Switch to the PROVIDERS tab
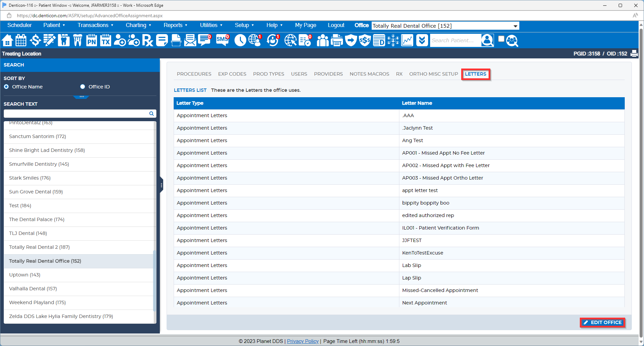 click(328, 74)
